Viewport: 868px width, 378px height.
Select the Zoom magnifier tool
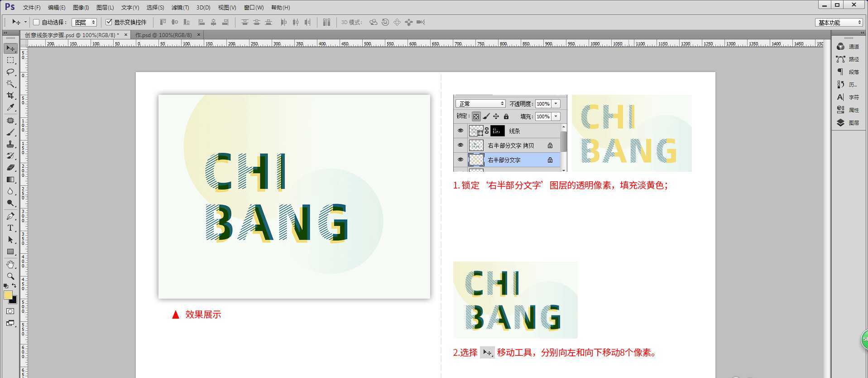coord(10,276)
